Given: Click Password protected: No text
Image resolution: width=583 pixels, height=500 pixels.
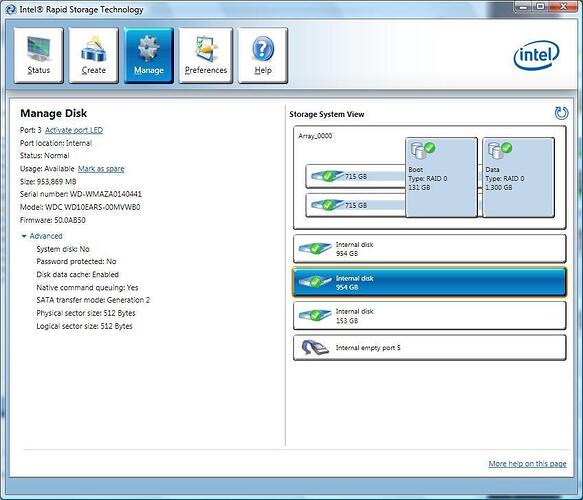Looking at the screenshot, I should click(x=76, y=261).
